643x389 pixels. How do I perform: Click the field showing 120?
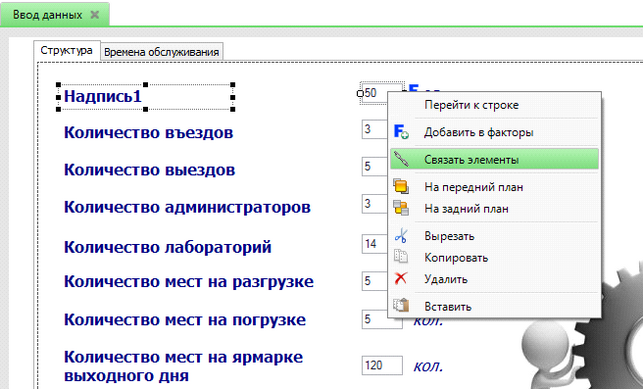click(382, 365)
